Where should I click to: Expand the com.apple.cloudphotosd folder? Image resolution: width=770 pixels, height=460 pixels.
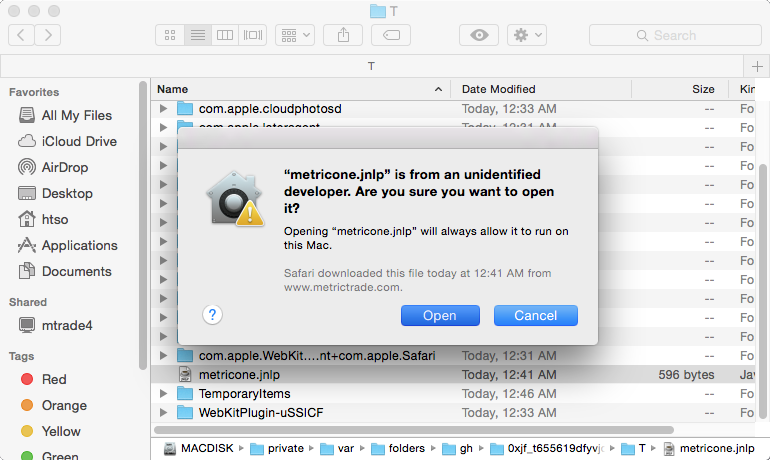164,108
